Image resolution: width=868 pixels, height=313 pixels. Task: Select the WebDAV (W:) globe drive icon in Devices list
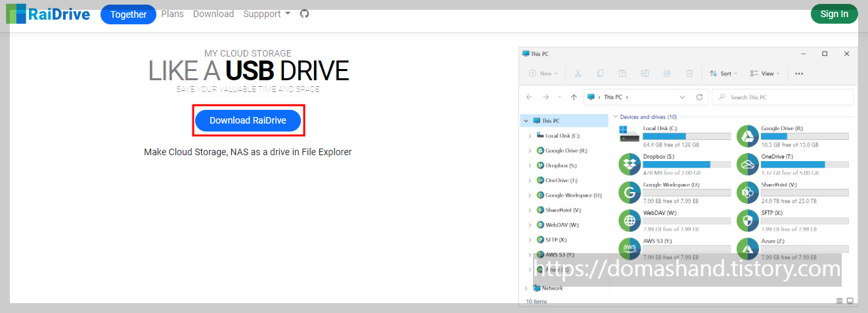[x=629, y=220]
